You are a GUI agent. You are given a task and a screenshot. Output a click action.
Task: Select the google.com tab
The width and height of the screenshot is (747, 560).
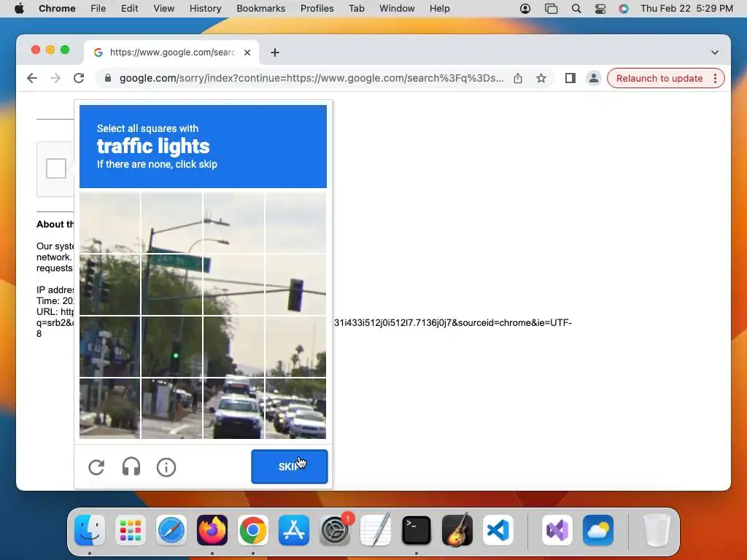[172, 52]
